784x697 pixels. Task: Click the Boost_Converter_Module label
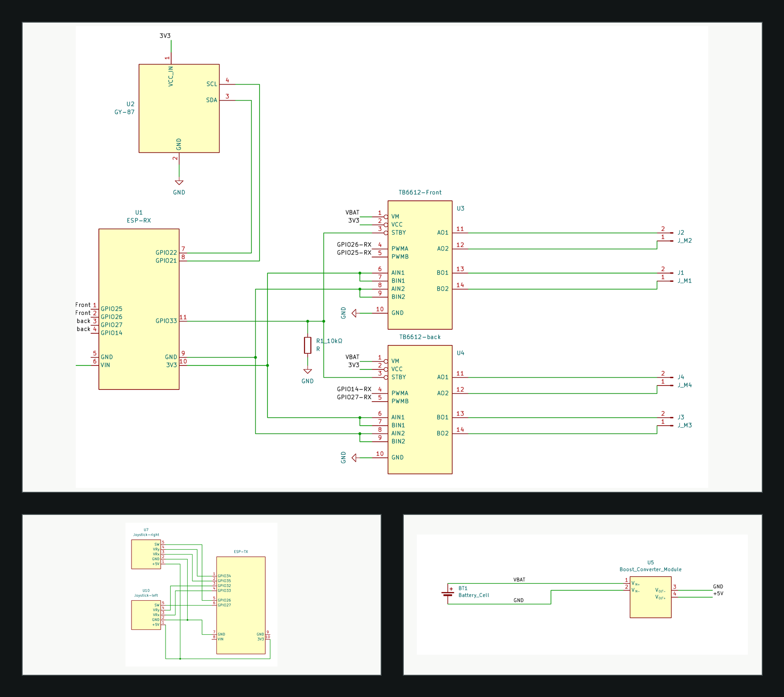[x=650, y=569]
